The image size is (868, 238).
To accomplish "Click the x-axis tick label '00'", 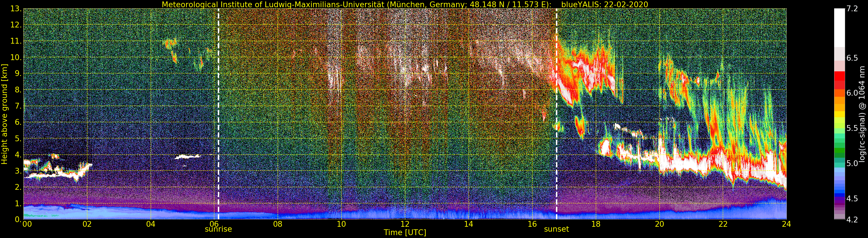I will 27,224.
